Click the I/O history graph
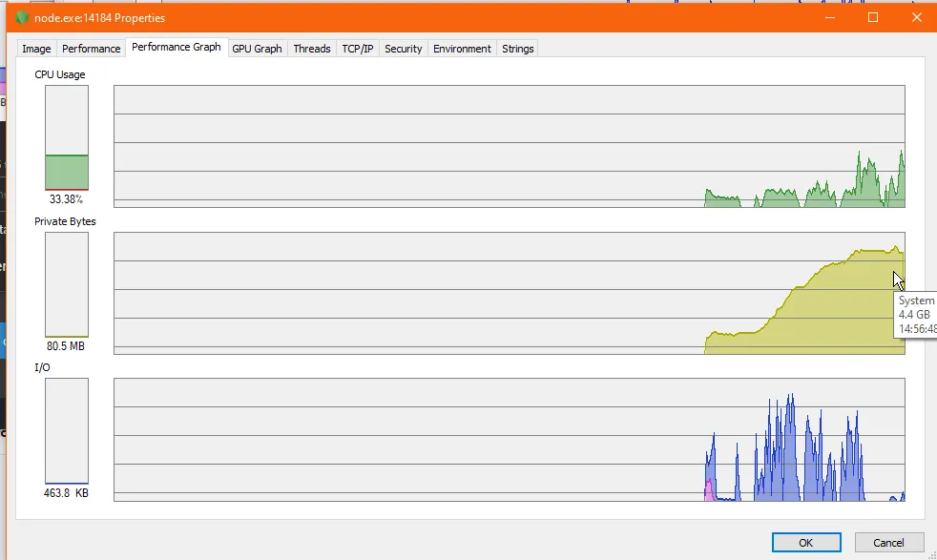 [x=510, y=440]
